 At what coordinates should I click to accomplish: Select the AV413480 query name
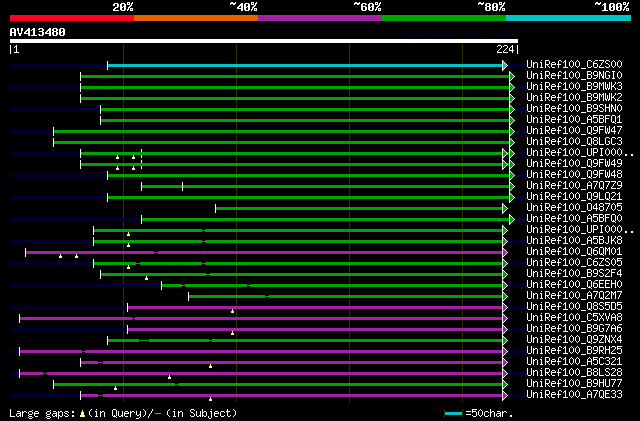38,32
